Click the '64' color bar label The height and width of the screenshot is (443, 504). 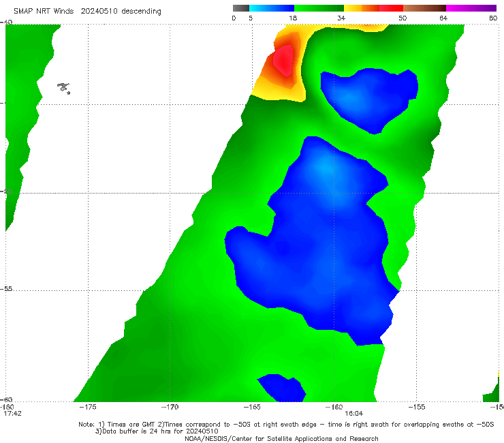[443, 18]
